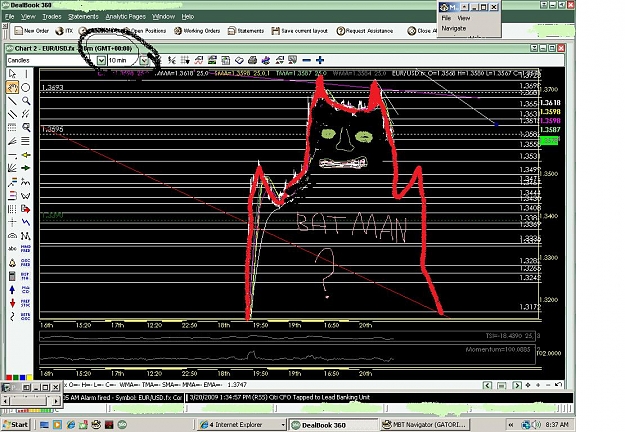Viewport: 625px width, 432px height.
Task: Switch to DealBook 360 taskbar item
Action: tap(334, 425)
